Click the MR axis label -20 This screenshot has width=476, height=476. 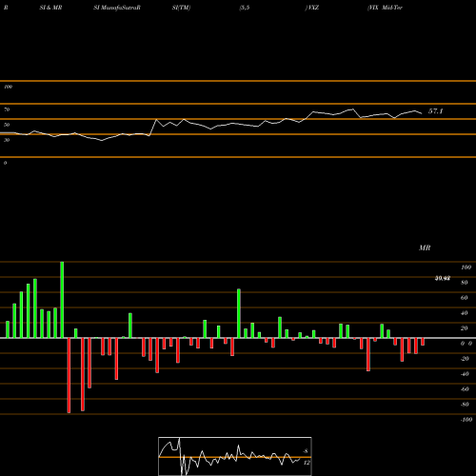[x=465, y=359]
